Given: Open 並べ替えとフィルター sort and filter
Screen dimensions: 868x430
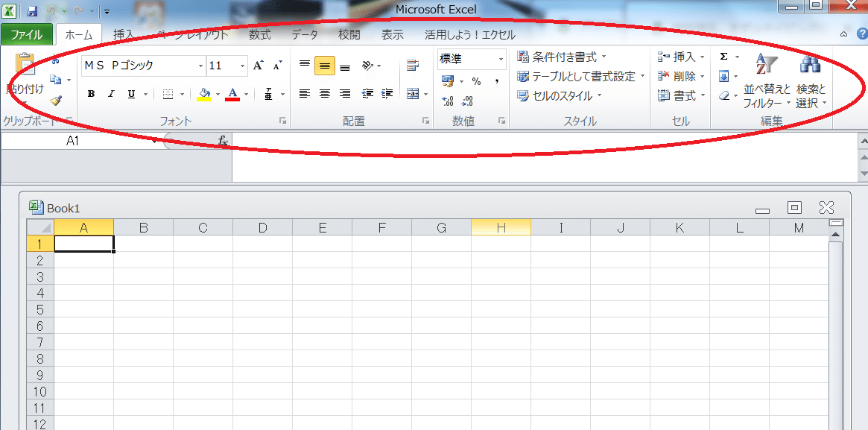Looking at the screenshot, I should pyautogui.click(x=767, y=80).
